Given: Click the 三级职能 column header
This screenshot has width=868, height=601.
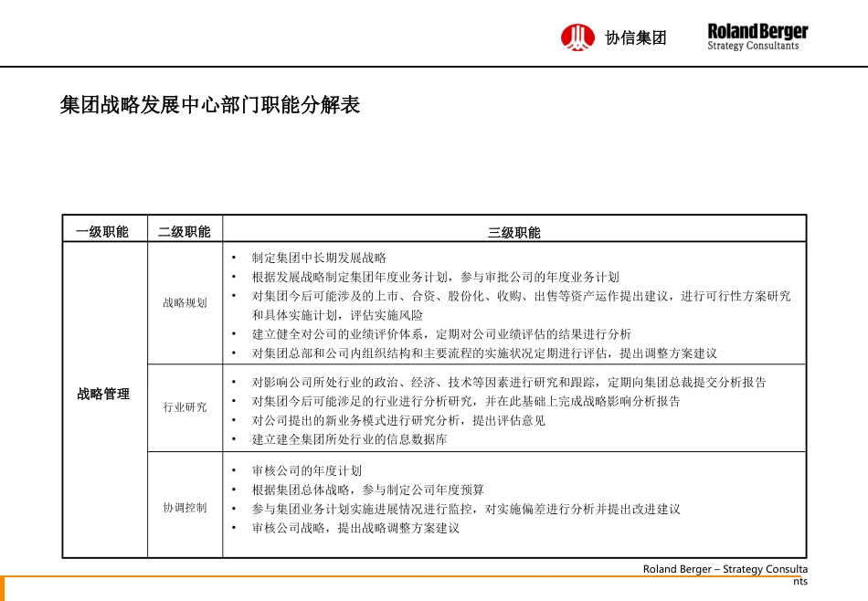Looking at the screenshot, I should (513, 233).
